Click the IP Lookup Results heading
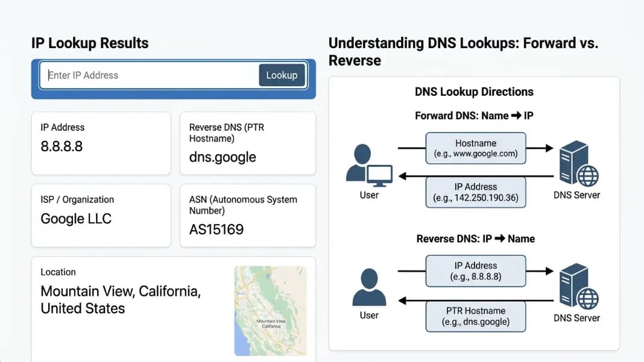This screenshot has height=362, width=644. [x=90, y=43]
